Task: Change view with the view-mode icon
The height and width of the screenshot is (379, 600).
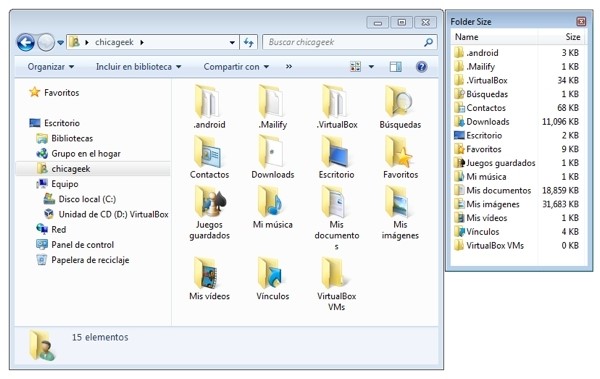Action: pyautogui.click(x=355, y=67)
